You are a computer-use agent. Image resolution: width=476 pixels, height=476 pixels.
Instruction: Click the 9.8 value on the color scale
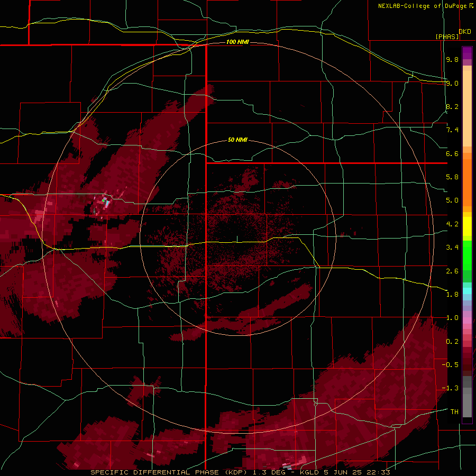click(452, 59)
